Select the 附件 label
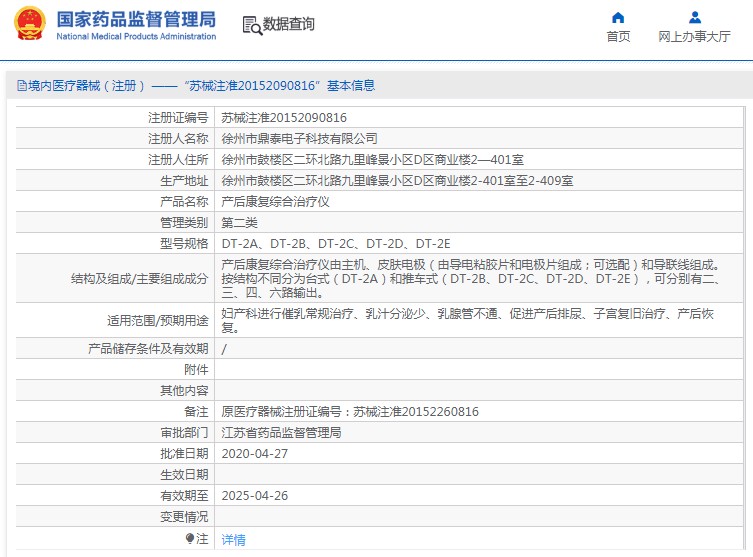 196,370
